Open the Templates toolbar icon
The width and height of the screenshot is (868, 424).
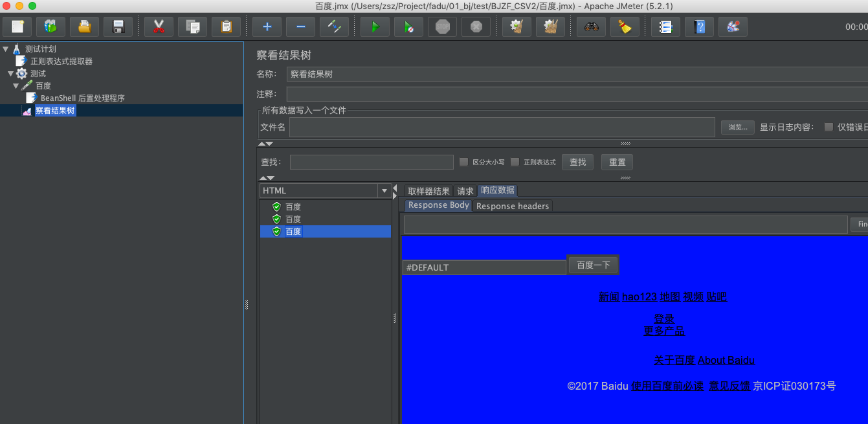click(50, 27)
